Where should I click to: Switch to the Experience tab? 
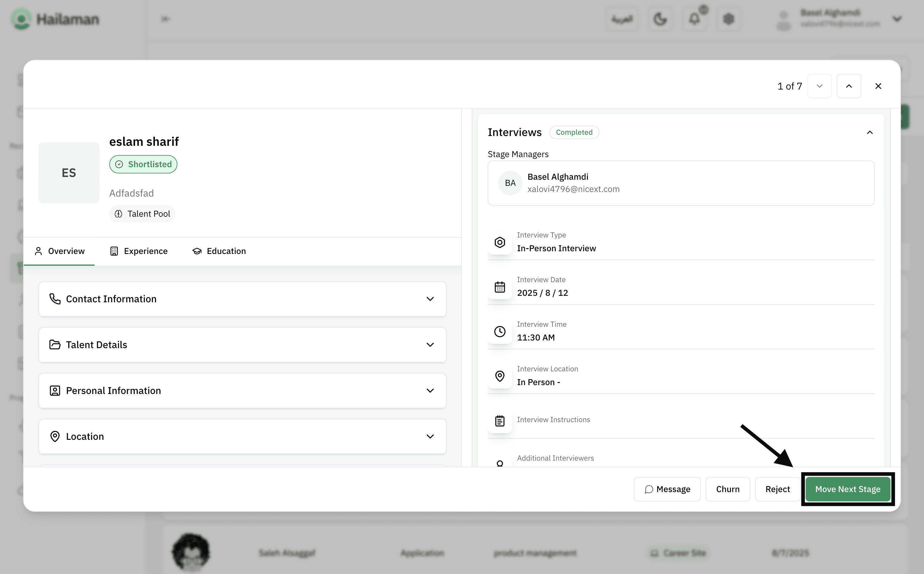(x=138, y=251)
